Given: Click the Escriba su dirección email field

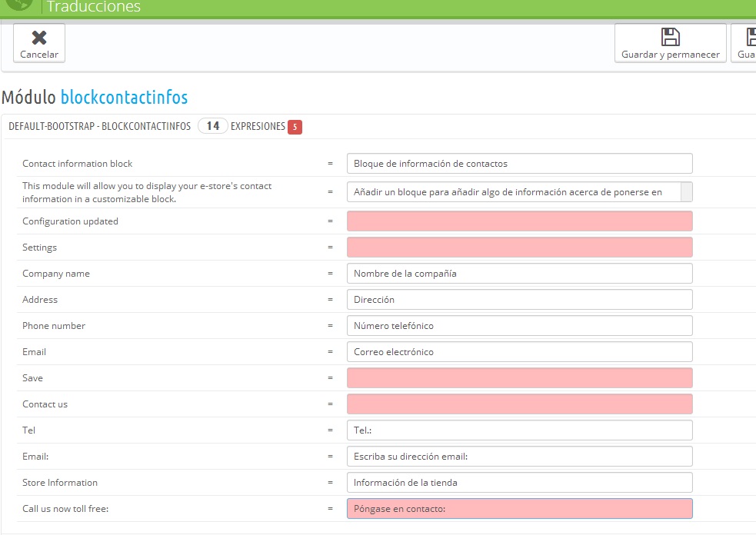Looking at the screenshot, I should pyautogui.click(x=520, y=457).
